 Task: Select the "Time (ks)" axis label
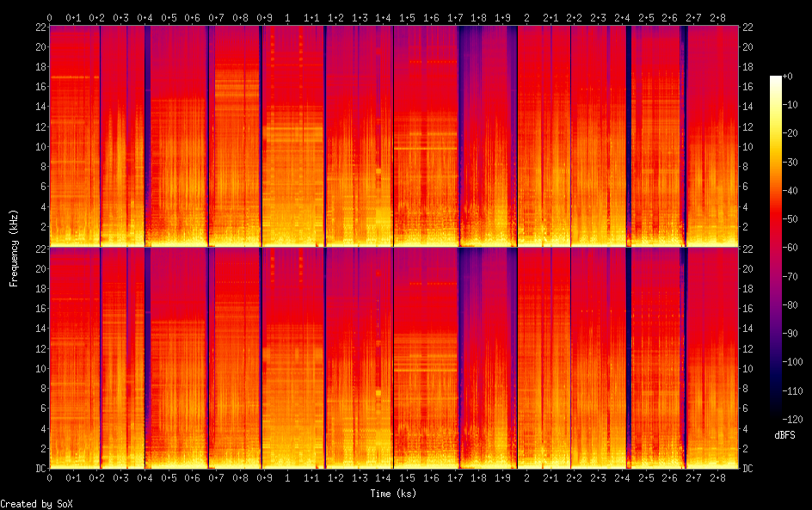tap(393, 493)
